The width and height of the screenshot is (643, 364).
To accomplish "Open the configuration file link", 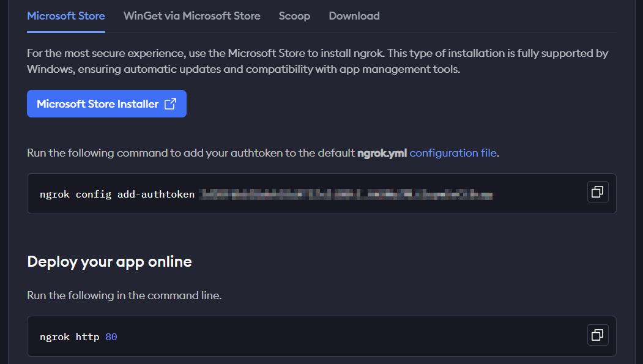I will click(453, 153).
